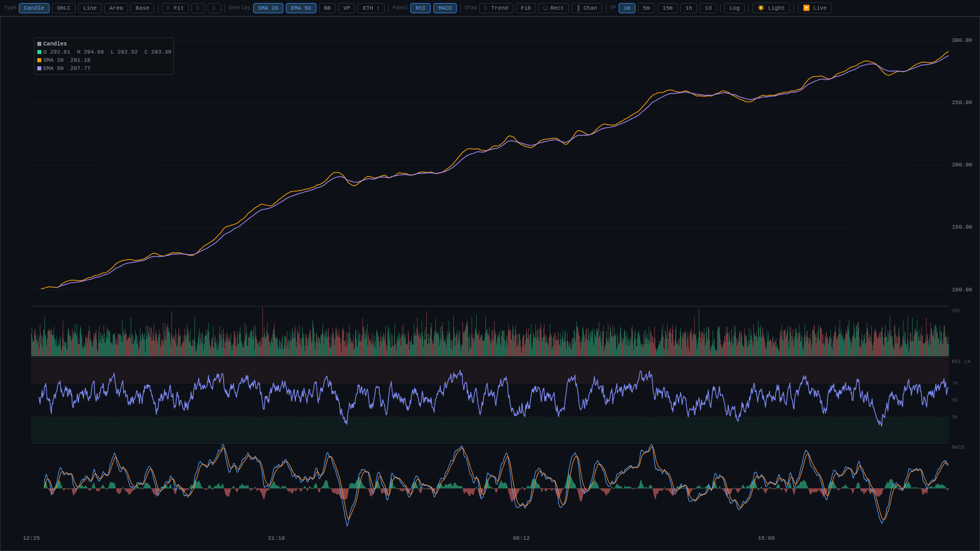The height and width of the screenshot is (551, 980).
Task: Switch chart type to Line
Action: pos(90,8)
